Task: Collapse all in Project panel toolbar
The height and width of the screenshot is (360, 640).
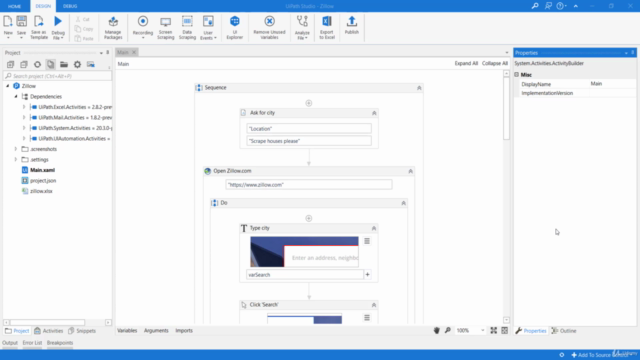Action: (24, 64)
